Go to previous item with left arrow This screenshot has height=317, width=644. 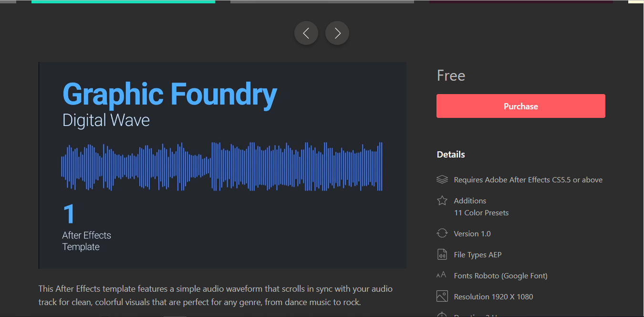(306, 33)
